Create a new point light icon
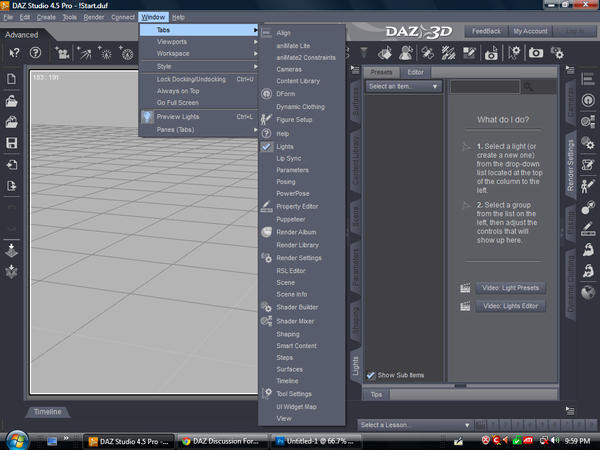Image resolution: width=600 pixels, height=450 pixels. (x=105, y=53)
